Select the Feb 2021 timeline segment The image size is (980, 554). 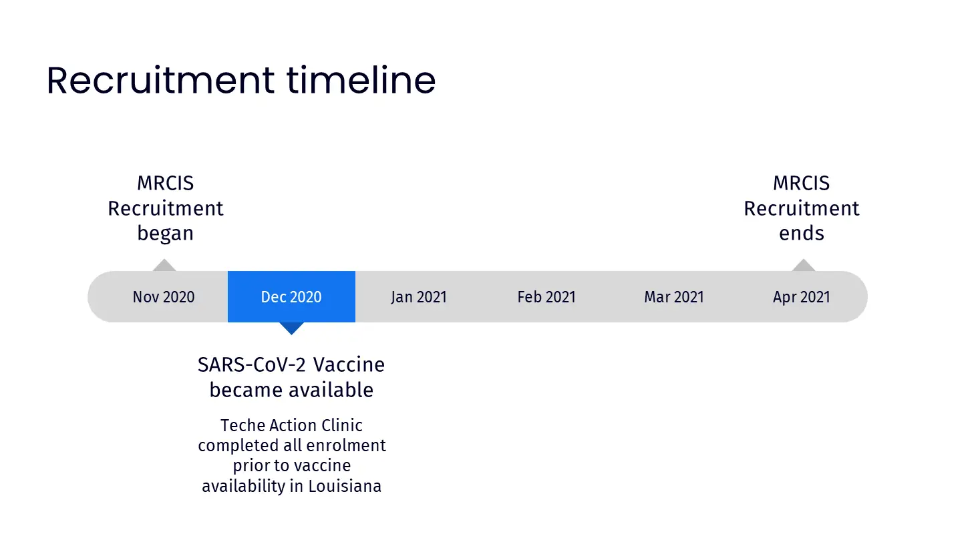[546, 297]
